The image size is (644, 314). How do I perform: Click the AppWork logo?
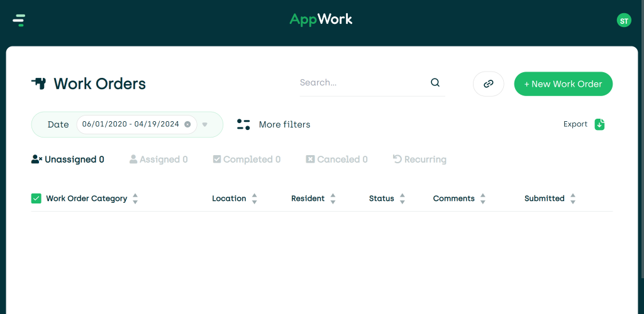321,19
